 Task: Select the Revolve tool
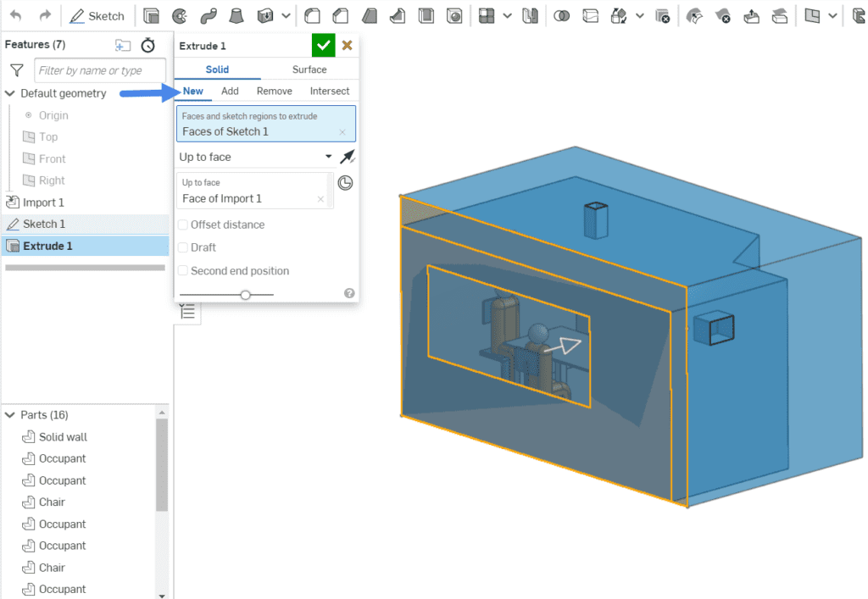tap(181, 15)
